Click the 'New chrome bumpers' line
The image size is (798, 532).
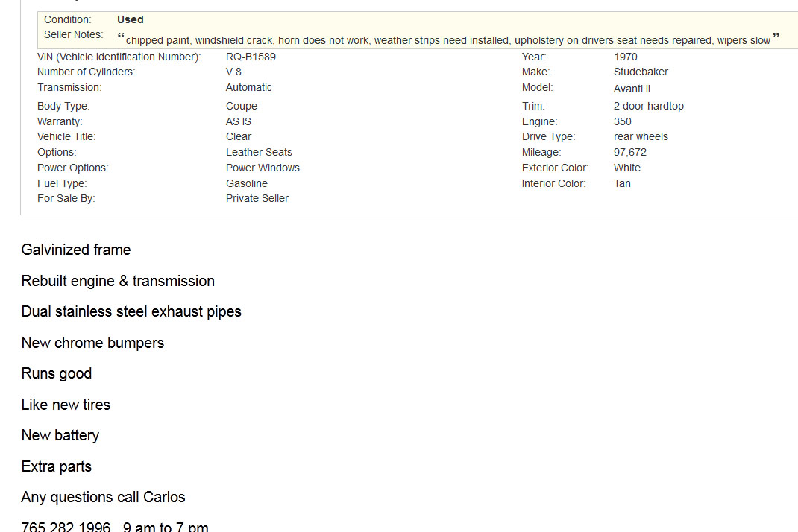[x=92, y=343]
